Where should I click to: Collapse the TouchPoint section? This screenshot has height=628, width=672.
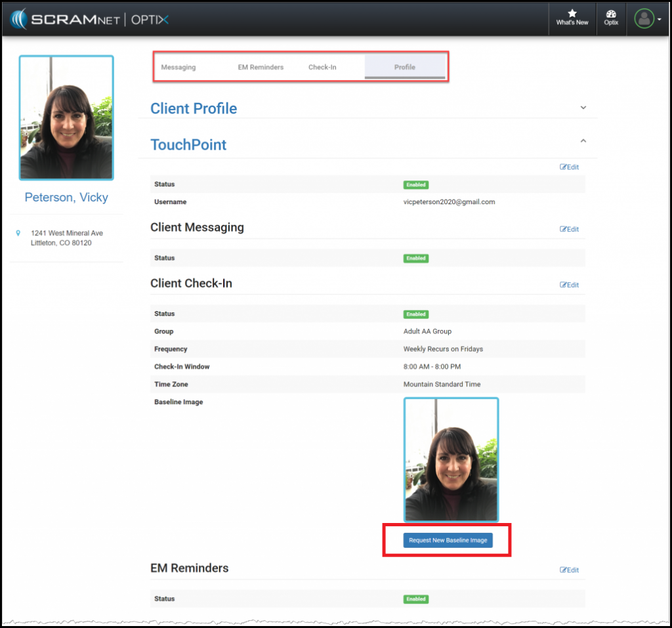pos(583,140)
